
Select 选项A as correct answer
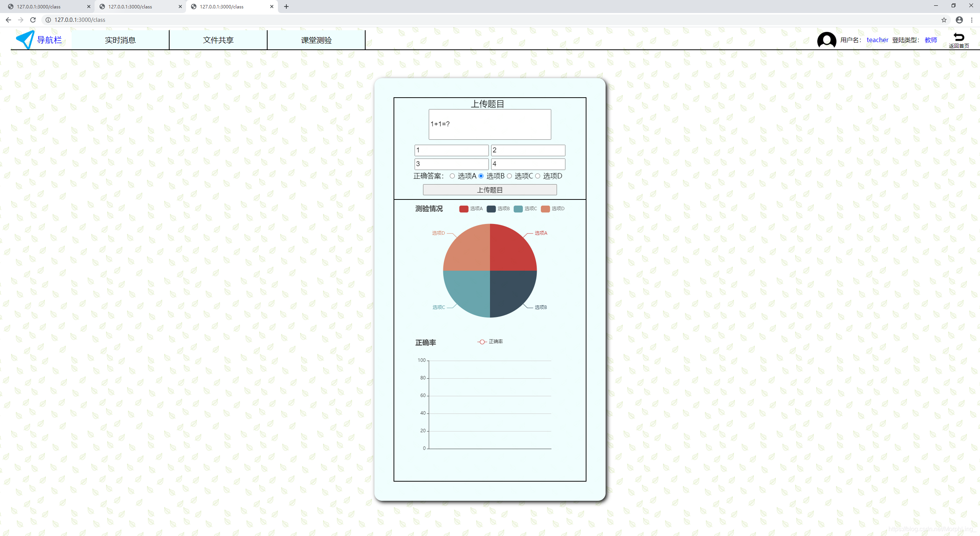(452, 176)
